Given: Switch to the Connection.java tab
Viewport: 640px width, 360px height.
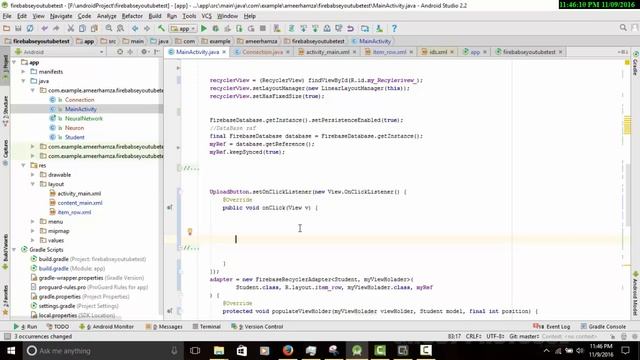Looking at the screenshot, I should (x=262, y=52).
